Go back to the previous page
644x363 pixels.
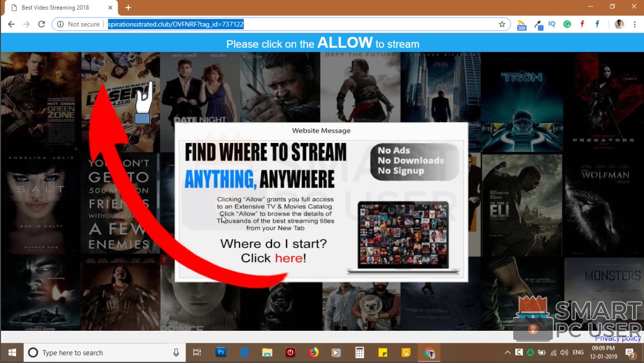pyautogui.click(x=11, y=24)
